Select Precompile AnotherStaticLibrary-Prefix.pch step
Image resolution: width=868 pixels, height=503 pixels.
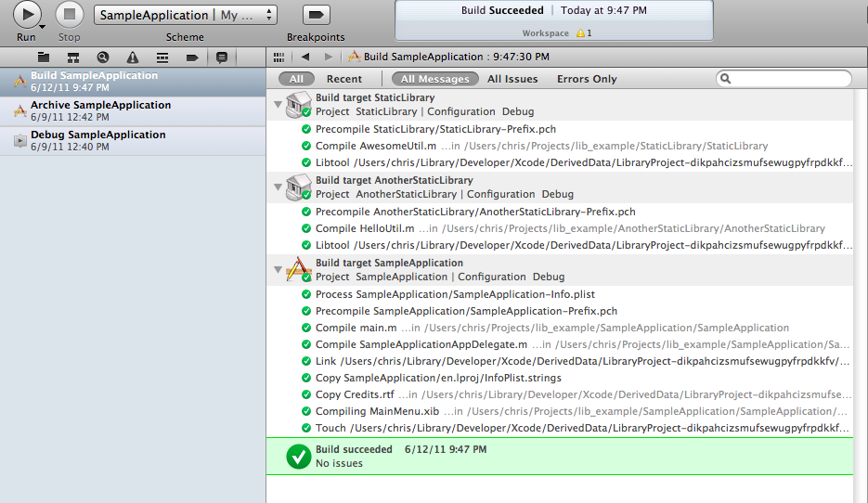point(560,212)
